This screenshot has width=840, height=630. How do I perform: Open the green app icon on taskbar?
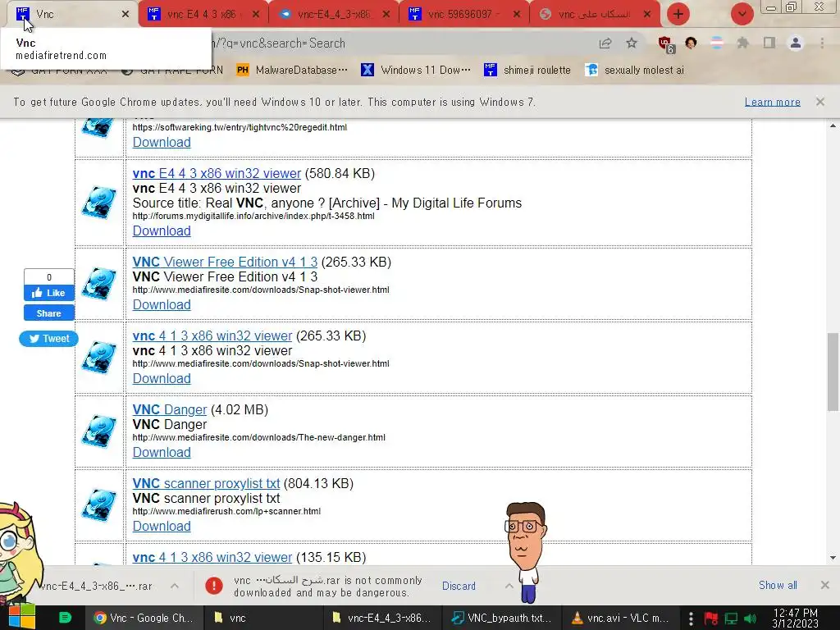pyautogui.click(x=65, y=618)
